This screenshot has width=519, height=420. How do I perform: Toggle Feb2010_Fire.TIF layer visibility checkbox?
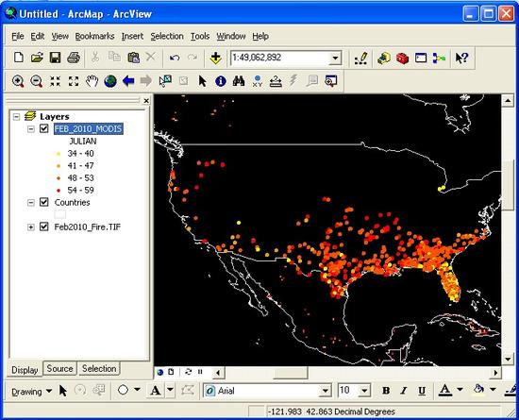pyautogui.click(x=44, y=227)
